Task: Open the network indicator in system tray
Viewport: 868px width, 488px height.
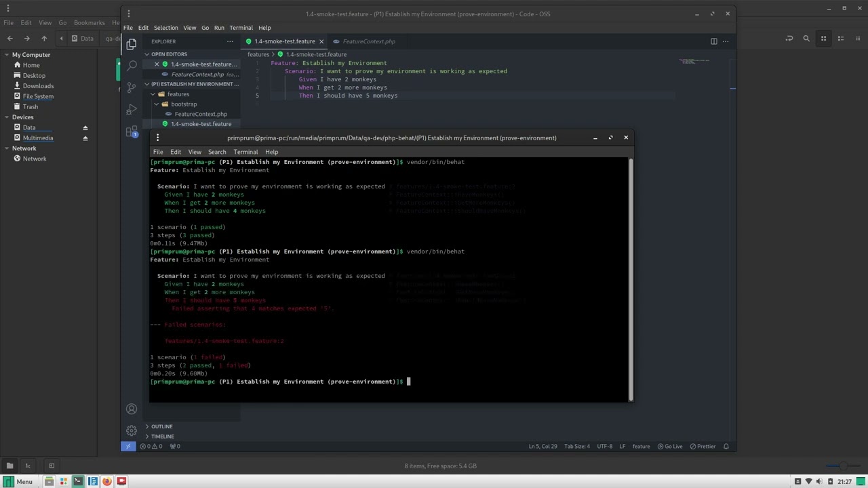Action: 808,481
